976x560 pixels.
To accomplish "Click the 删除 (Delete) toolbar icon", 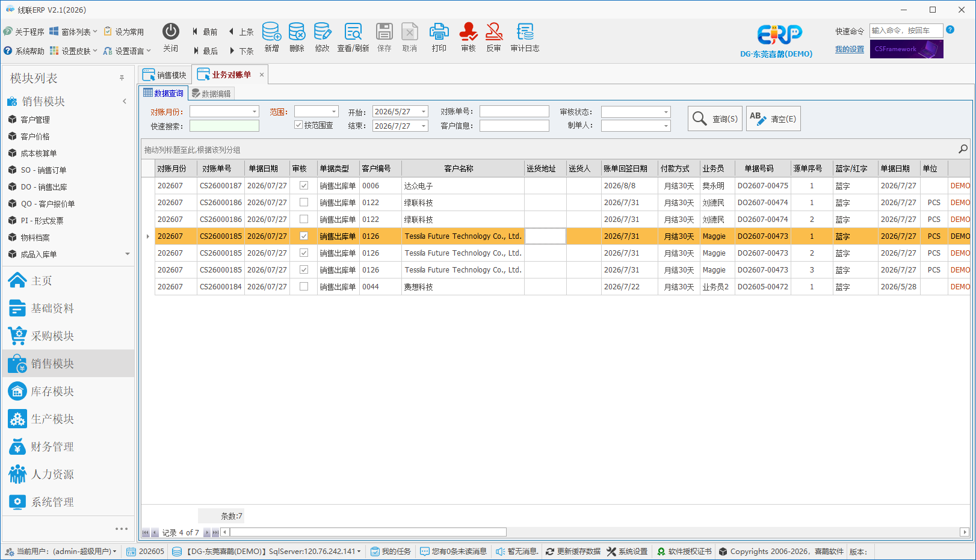I will pyautogui.click(x=297, y=37).
